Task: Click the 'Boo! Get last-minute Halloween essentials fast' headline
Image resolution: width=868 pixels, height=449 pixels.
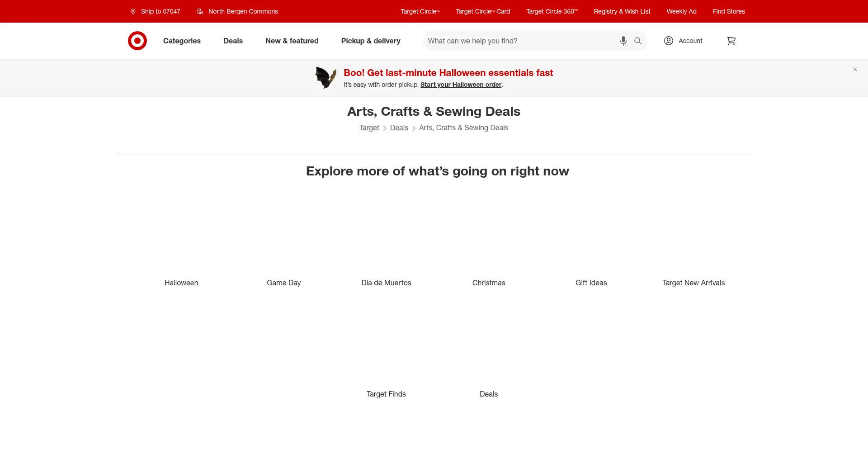Action: pos(448,73)
